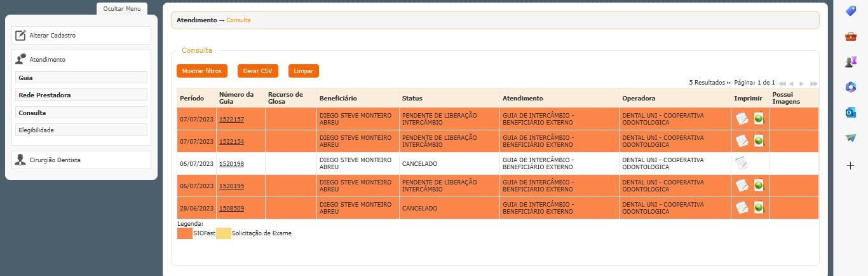The image size is (868, 276).
Task: Click CANCELADO status of guia 1520198
Action: 419,164
